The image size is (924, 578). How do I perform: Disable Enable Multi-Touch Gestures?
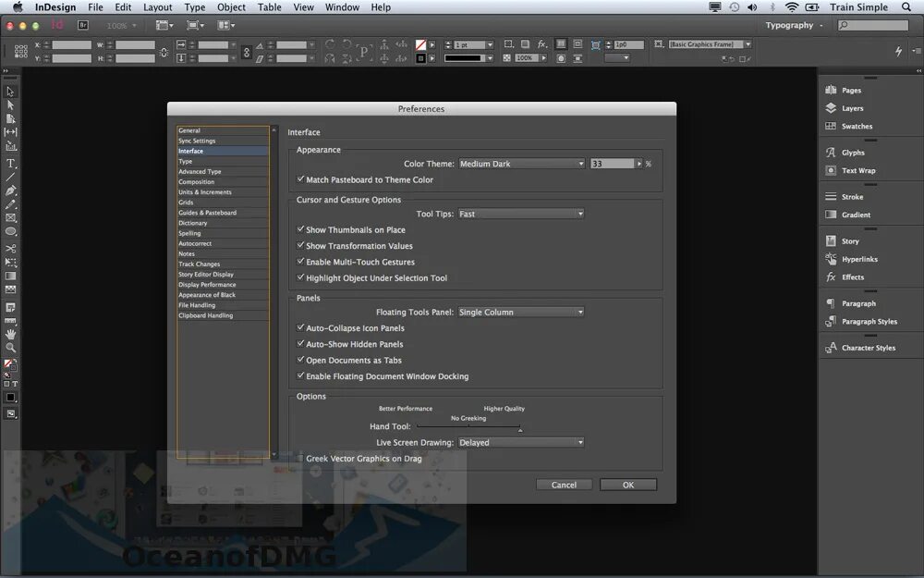[x=300, y=262]
